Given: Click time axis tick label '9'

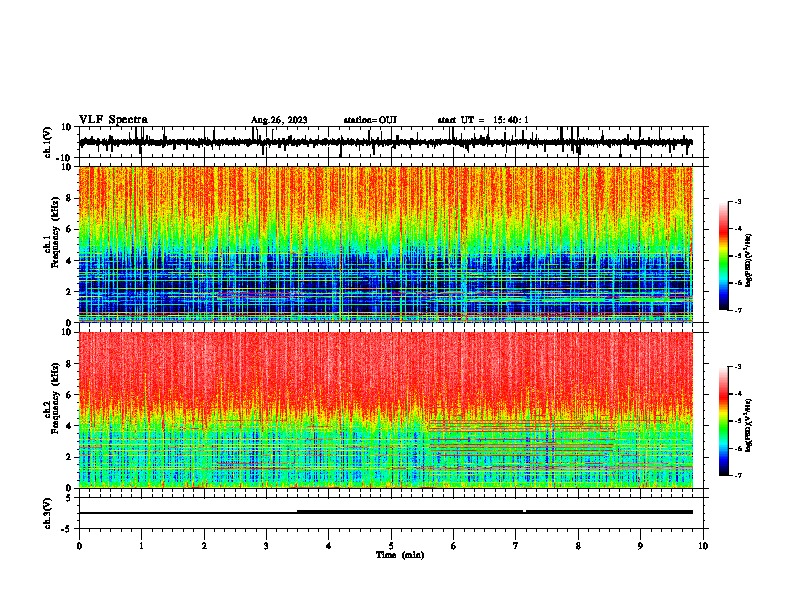Looking at the screenshot, I should 640,546.
